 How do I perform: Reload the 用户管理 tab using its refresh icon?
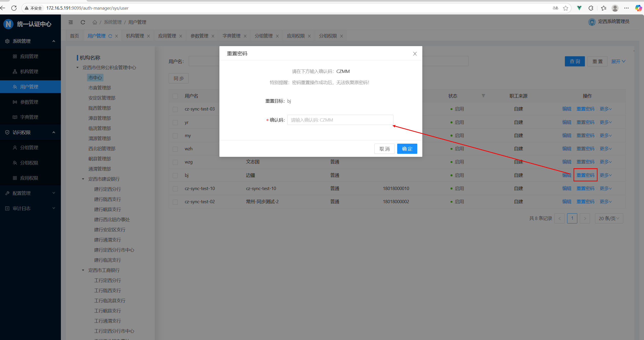click(110, 36)
